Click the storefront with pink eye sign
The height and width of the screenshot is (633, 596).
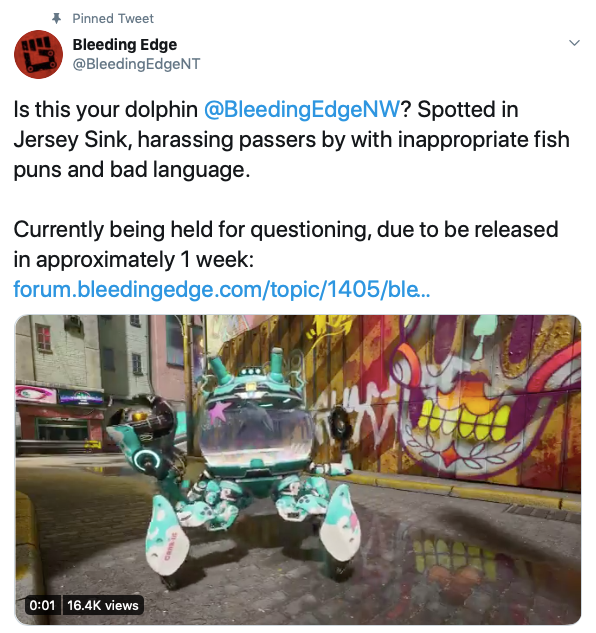tap(59, 418)
